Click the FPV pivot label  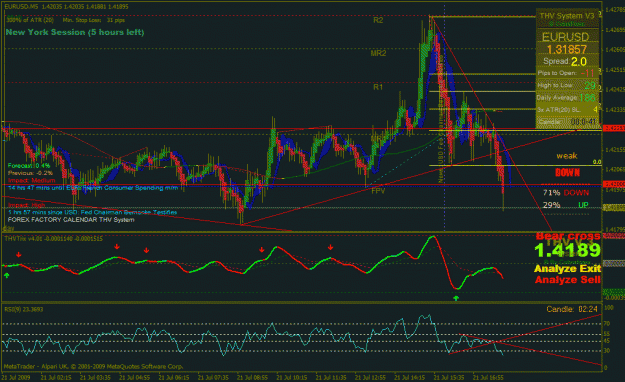pyautogui.click(x=378, y=191)
